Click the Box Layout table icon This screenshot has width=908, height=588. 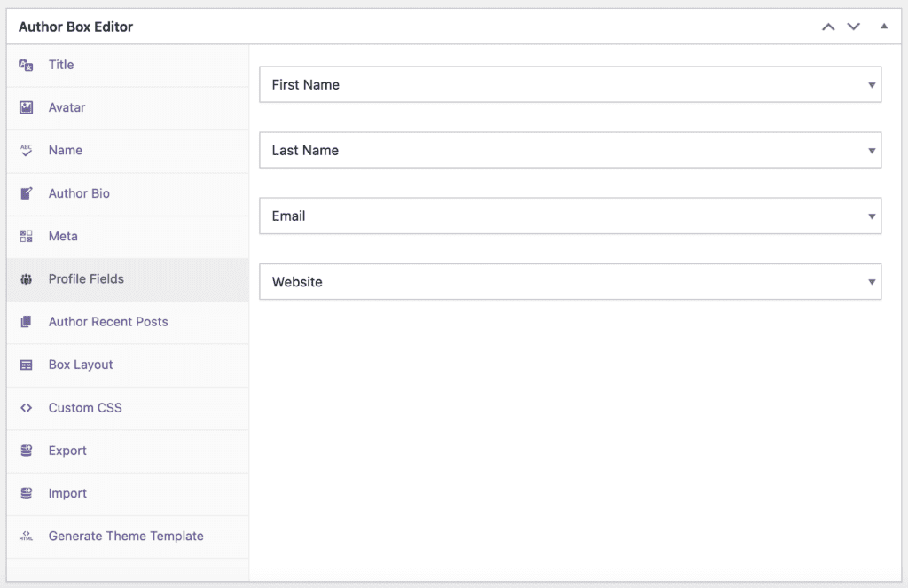pyautogui.click(x=26, y=365)
